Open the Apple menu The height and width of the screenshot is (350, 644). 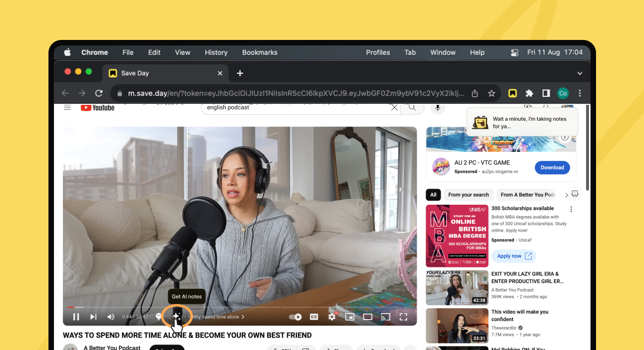(x=67, y=52)
